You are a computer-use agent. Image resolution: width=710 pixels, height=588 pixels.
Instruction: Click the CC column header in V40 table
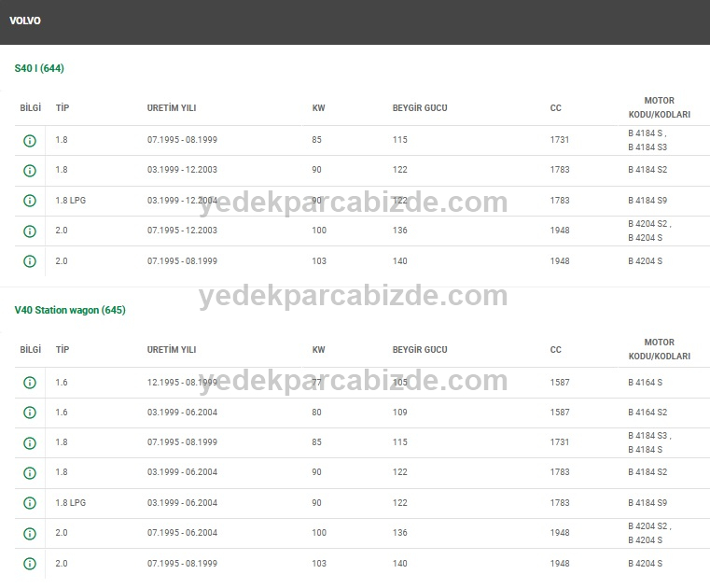(556, 350)
